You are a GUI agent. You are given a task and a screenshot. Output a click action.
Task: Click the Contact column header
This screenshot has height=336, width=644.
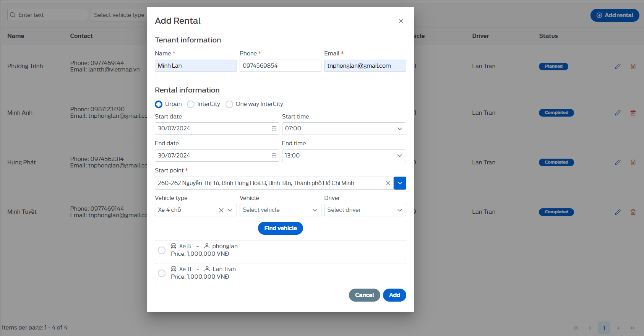click(x=81, y=36)
